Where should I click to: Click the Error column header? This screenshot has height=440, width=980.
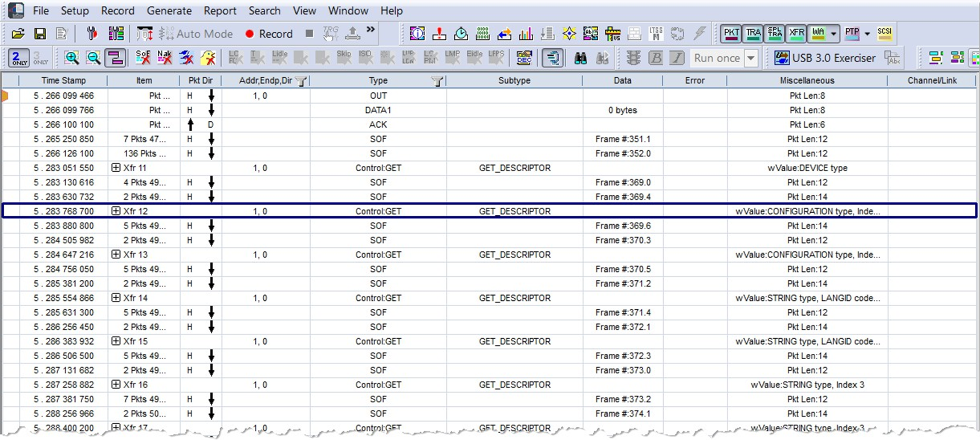pos(695,80)
